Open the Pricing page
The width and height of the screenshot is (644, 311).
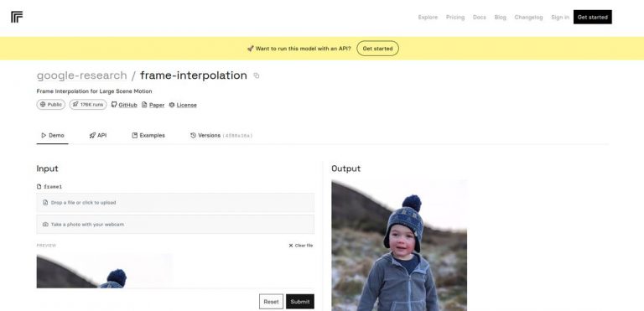coord(455,18)
